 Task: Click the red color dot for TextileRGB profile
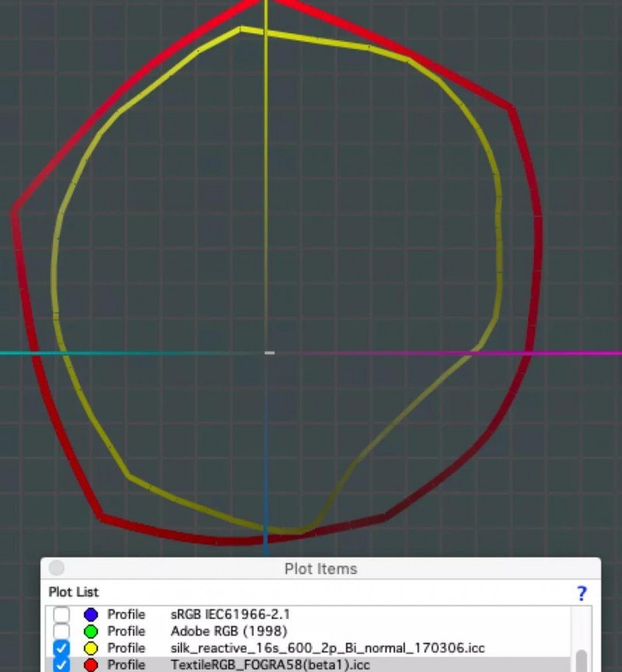click(x=90, y=665)
